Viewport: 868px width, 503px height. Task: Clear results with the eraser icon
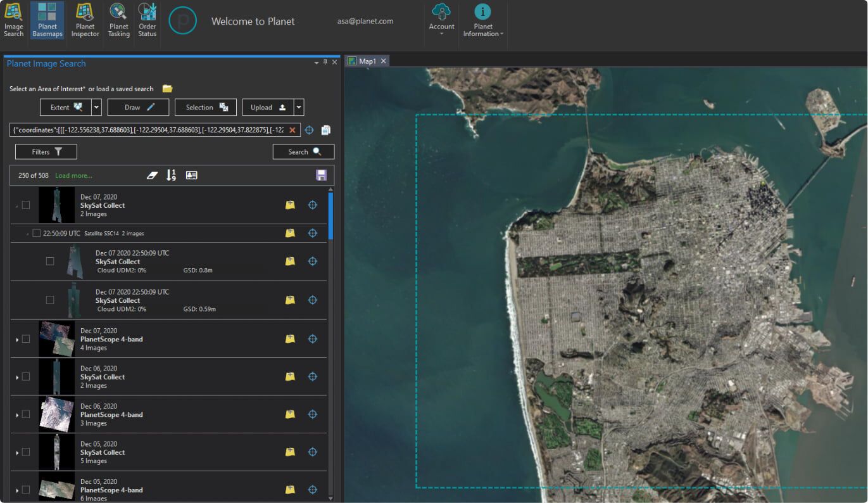[151, 175]
